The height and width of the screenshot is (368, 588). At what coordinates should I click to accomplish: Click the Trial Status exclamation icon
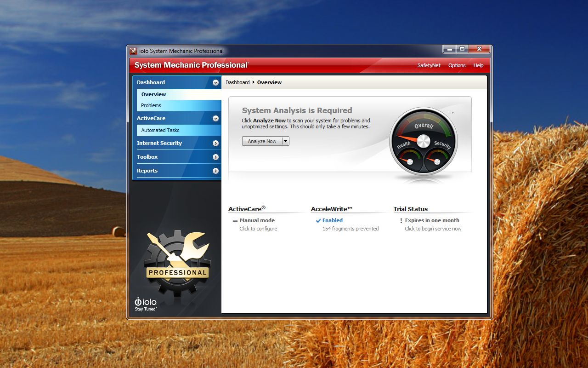[401, 221]
